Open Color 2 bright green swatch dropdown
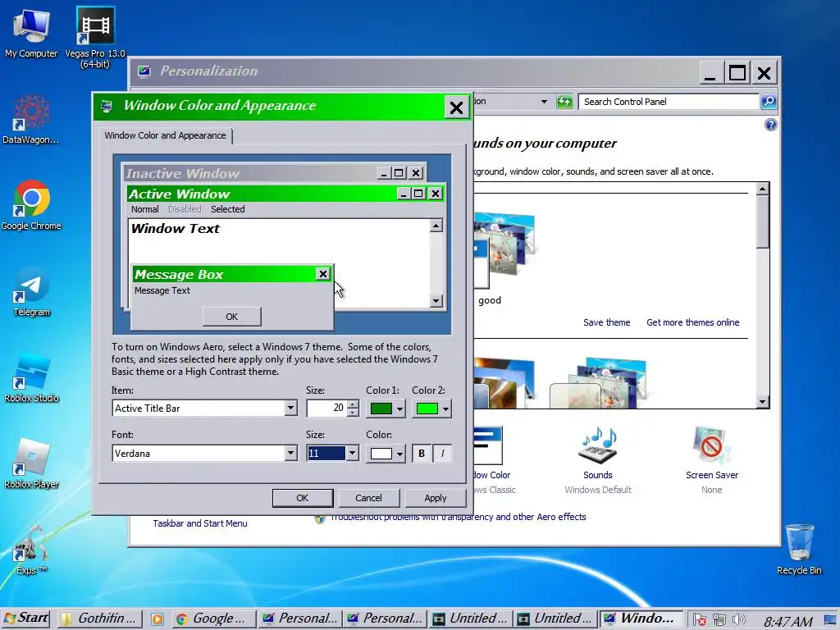 coord(431,409)
